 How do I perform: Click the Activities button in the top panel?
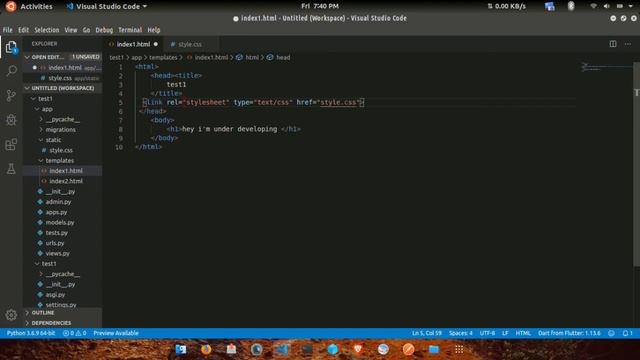(x=36, y=6)
